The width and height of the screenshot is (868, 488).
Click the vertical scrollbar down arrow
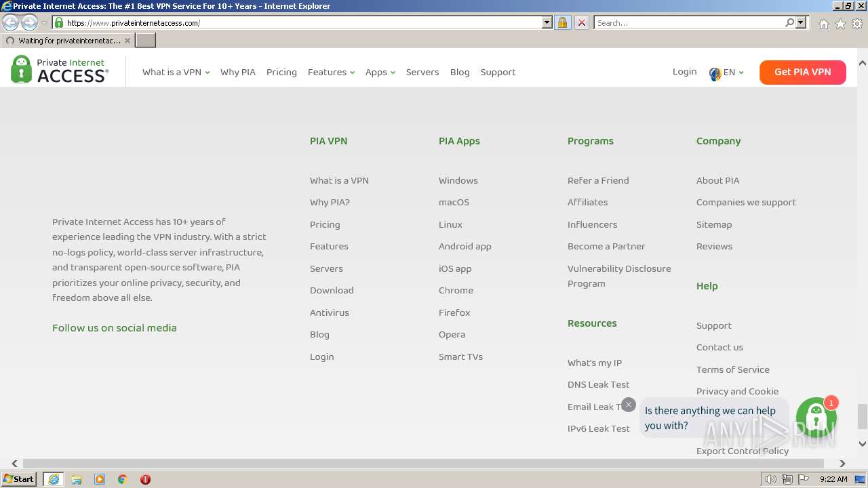pos(863,444)
